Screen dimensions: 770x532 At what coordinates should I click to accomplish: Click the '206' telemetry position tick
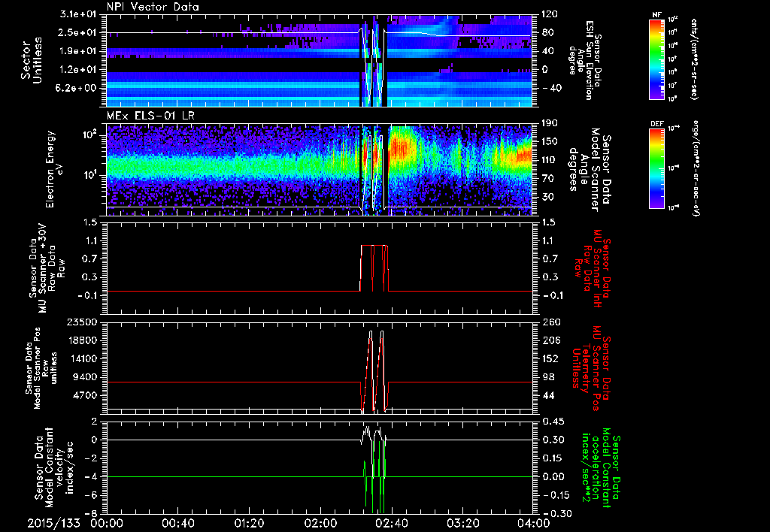tap(550, 340)
